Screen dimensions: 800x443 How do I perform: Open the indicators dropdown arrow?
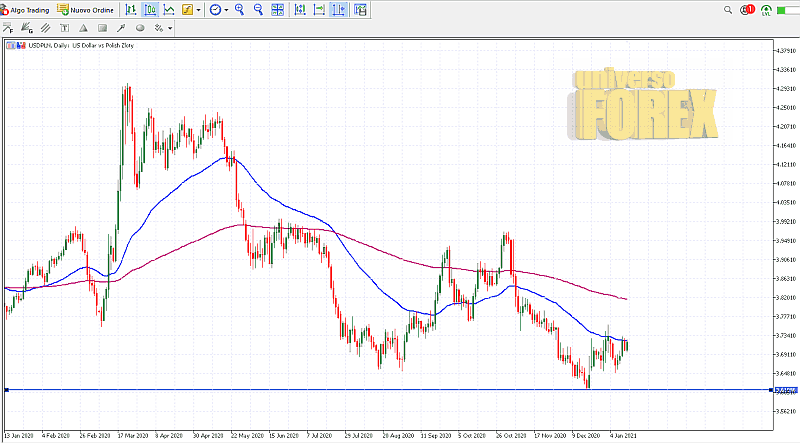[200, 9]
